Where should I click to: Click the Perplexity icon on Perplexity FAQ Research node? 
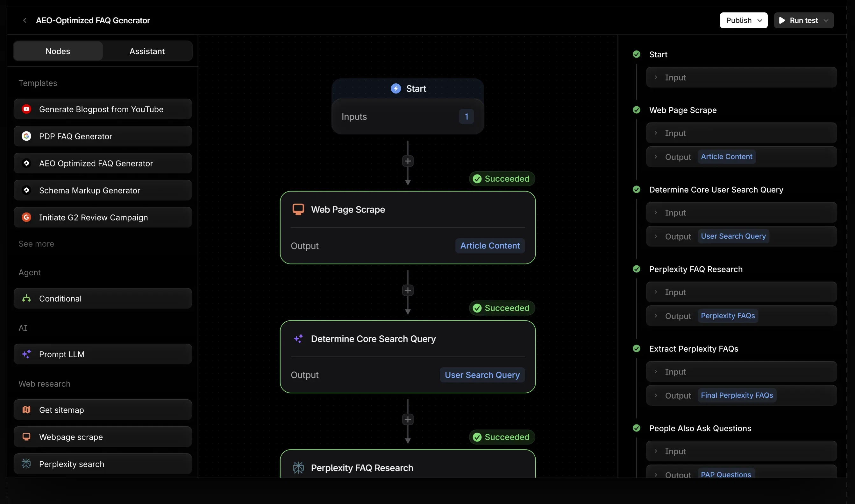(x=298, y=468)
